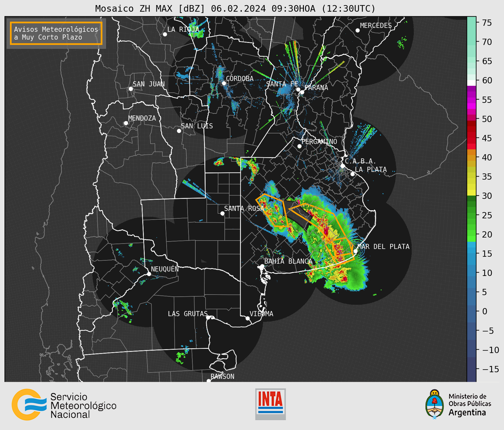Screen dimensions: 504x430
Task: Click the white 60 dBZ band on colorbar
Action: tap(471, 83)
